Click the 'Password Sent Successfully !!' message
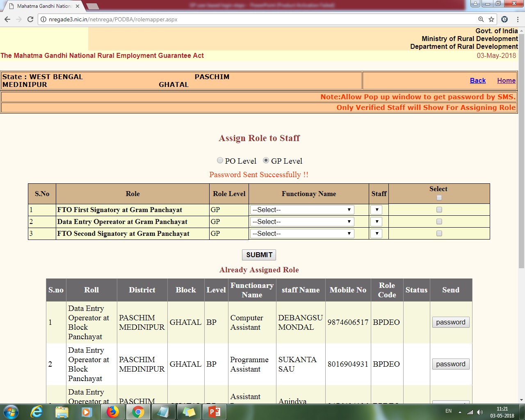The width and height of the screenshot is (525, 420). (x=259, y=175)
